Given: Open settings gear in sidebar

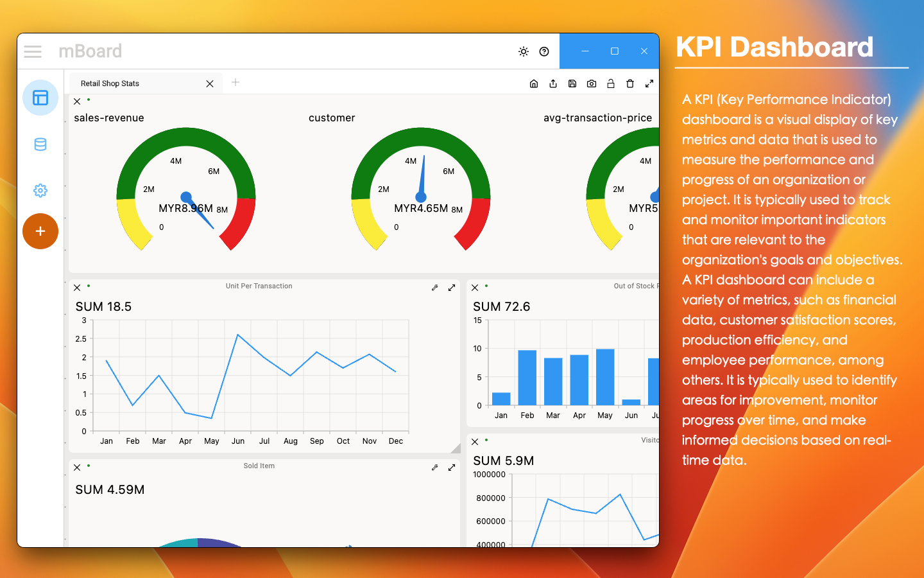Looking at the screenshot, I should click(x=40, y=191).
